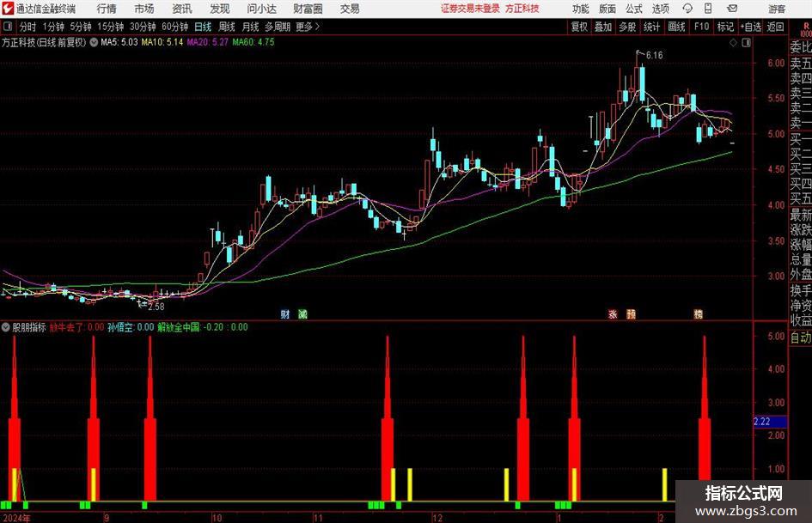Click the F10 company info button
The width and height of the screenshot is (812, 523).
701,27
